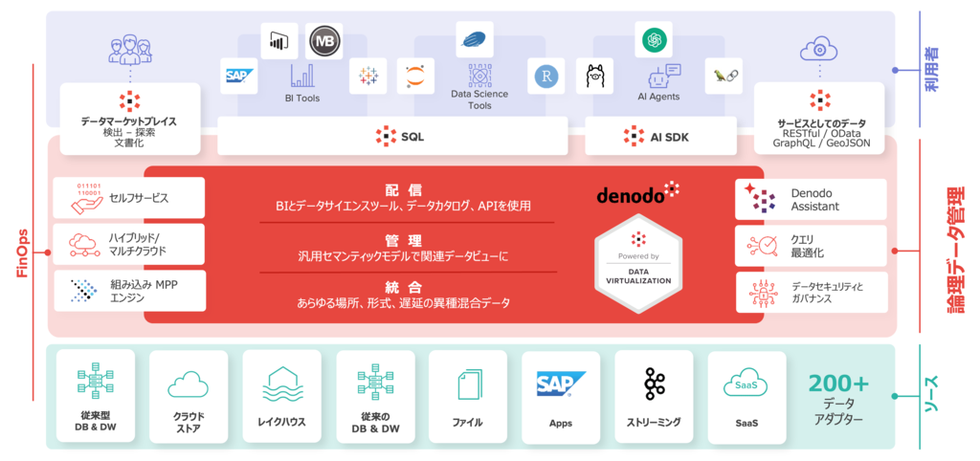Click the Jupyter icon
980x461 pixels.
415,77
